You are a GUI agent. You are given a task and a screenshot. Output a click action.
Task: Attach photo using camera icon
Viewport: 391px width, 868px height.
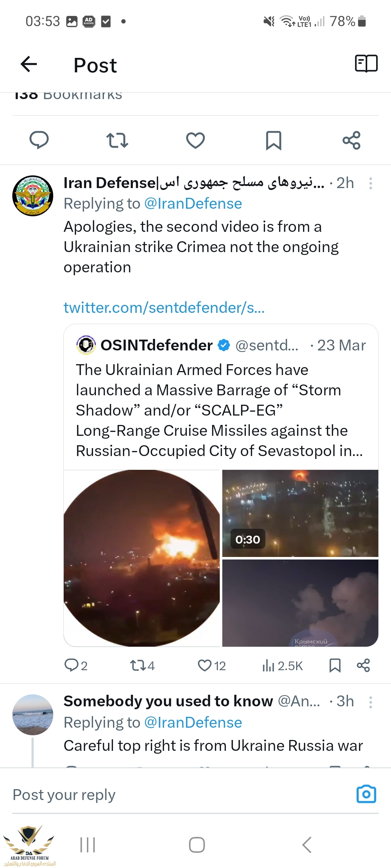(x=366, y=794)
